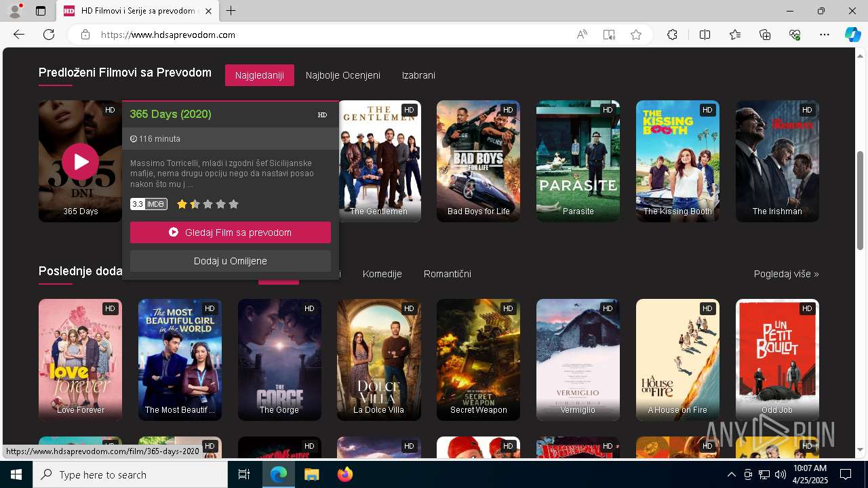Image resolution: width=868 pixels, height=488 pixels.
Task: Open Windows Start menu
Action: click(16, 474)
